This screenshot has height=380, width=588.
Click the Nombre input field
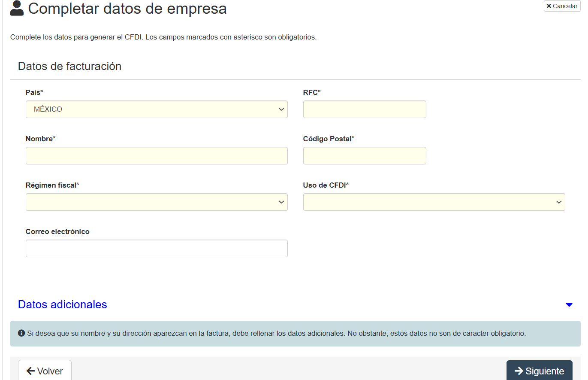pos(157,155)
